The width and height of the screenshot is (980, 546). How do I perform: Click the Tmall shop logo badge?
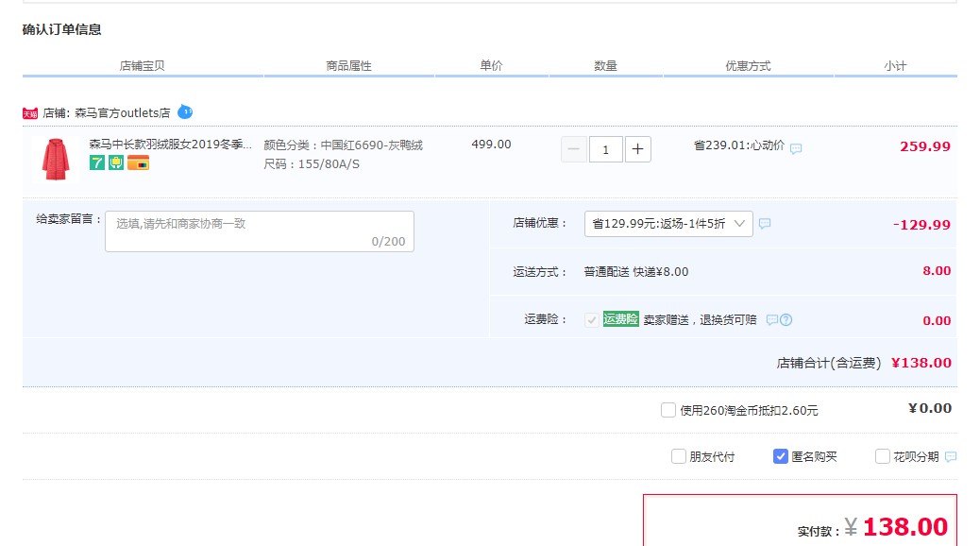(x=30, y=113)
